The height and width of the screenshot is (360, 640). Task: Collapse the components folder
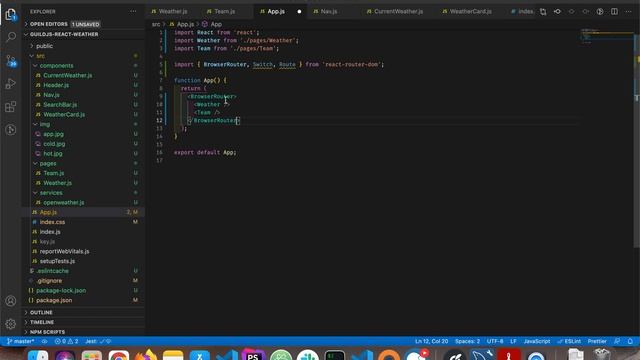[83, 66]
